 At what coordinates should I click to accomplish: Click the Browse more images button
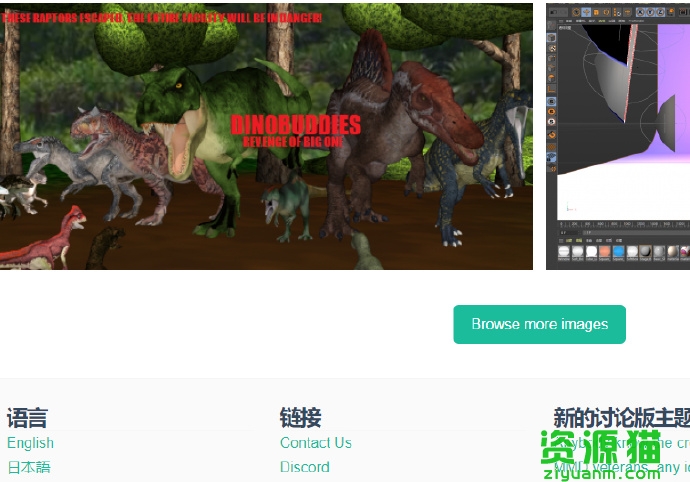540,324
